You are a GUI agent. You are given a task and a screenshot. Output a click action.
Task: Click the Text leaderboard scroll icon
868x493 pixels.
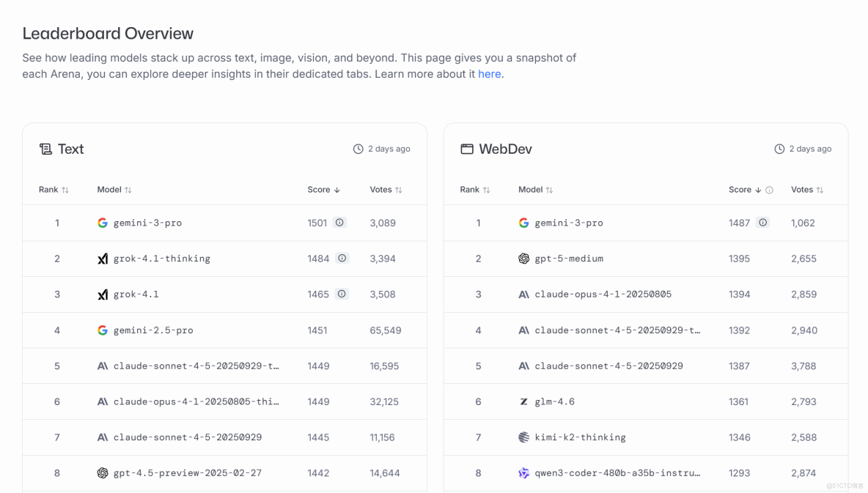tap(46, 149)
